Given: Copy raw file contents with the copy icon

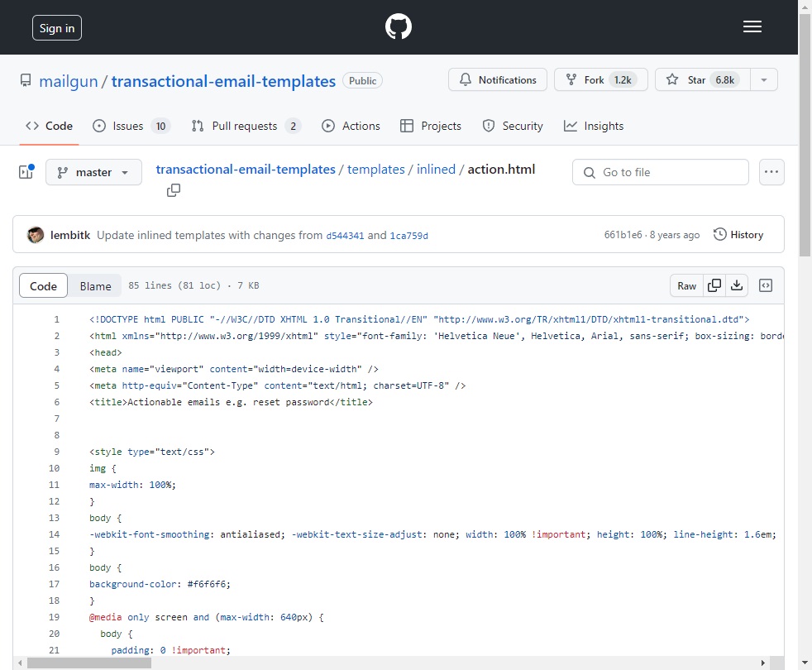Looking at the screenshot, I should (x=712, y=285).
